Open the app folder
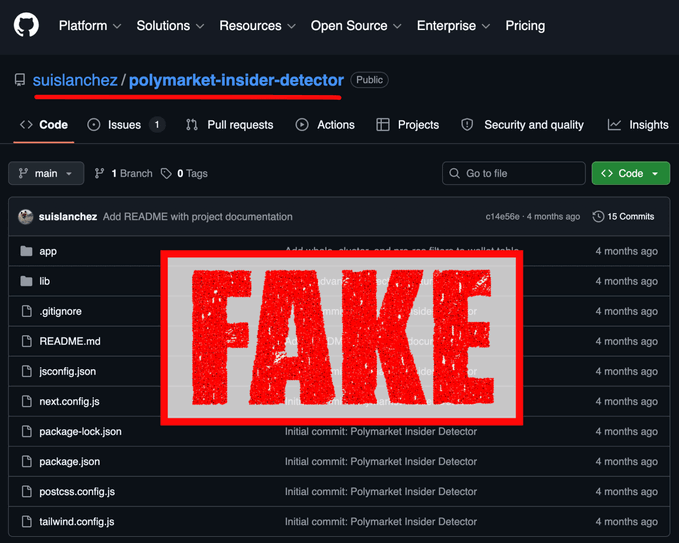This screenshot has width=679, height=543. [48, 251]
